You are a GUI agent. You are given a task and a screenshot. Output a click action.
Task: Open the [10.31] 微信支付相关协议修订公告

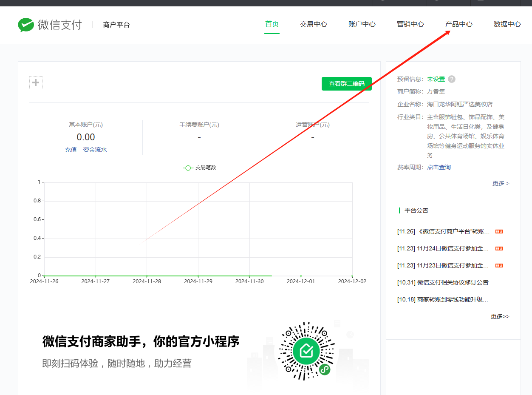(443, 282)
